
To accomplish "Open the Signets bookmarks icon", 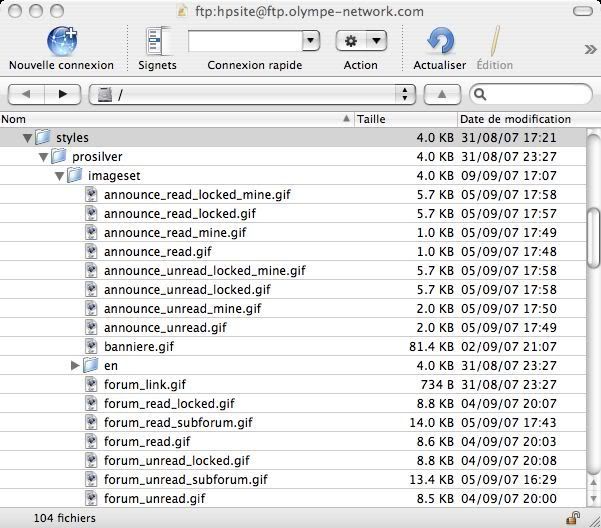I will pyautogui.click(x=157, y=41).
